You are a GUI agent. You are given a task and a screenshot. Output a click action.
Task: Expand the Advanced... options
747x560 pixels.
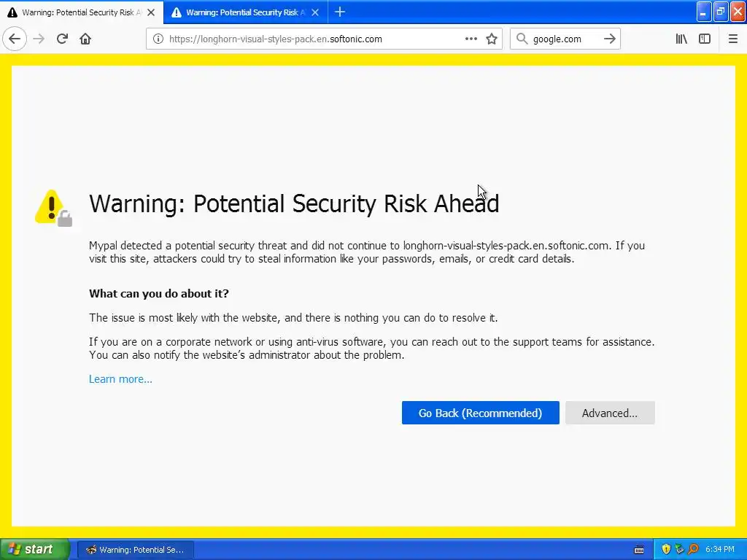[x=610, y=413]
